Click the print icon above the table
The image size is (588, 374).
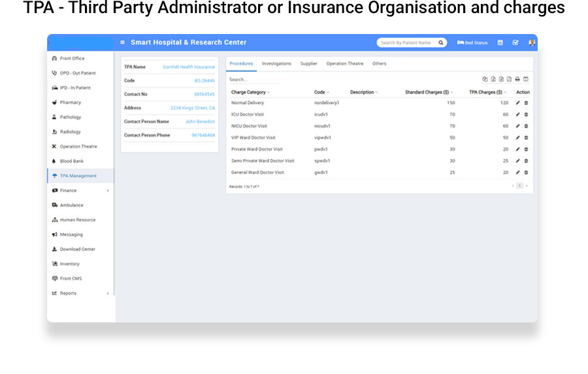(x=517, y=79)
